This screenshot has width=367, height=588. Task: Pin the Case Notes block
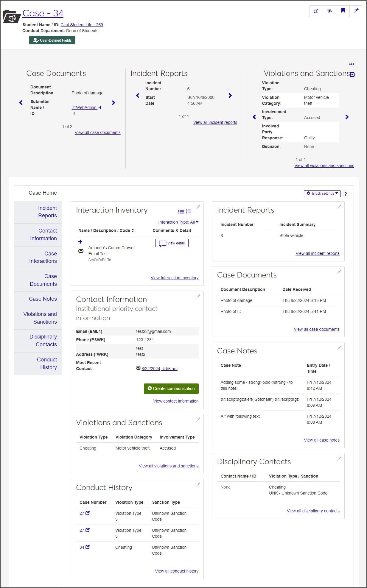pyautogui.click(x=339, y=348)
